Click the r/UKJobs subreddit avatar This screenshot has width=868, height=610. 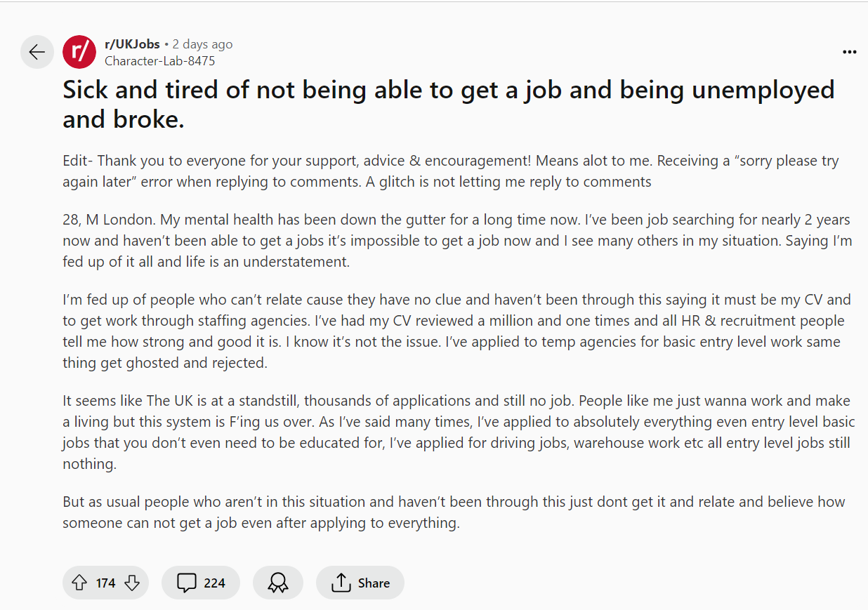click(x=79, y=52)
